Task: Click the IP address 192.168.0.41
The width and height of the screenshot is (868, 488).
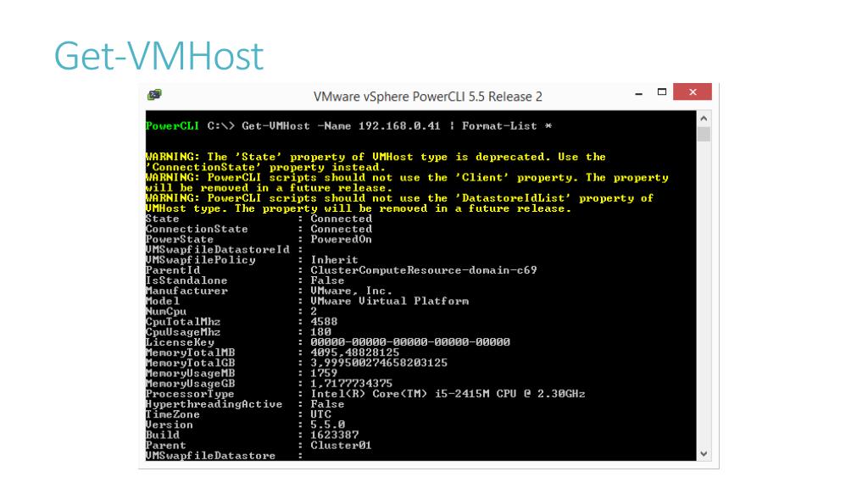Action: [399, 126]
